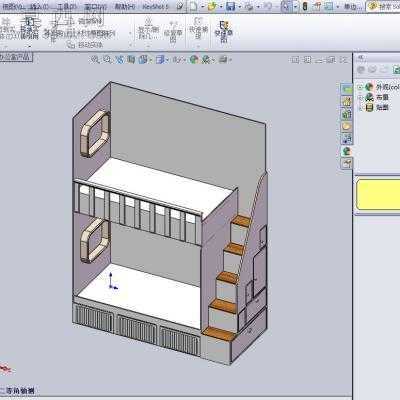
Task: Click the Edit Appearance sphere icon
Action: coord(194,60)
